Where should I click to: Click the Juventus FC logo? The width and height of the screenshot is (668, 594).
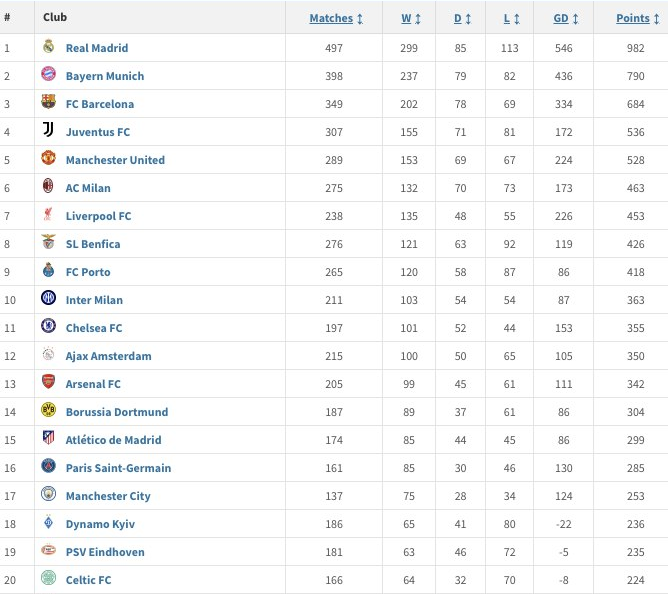(48, 130)
